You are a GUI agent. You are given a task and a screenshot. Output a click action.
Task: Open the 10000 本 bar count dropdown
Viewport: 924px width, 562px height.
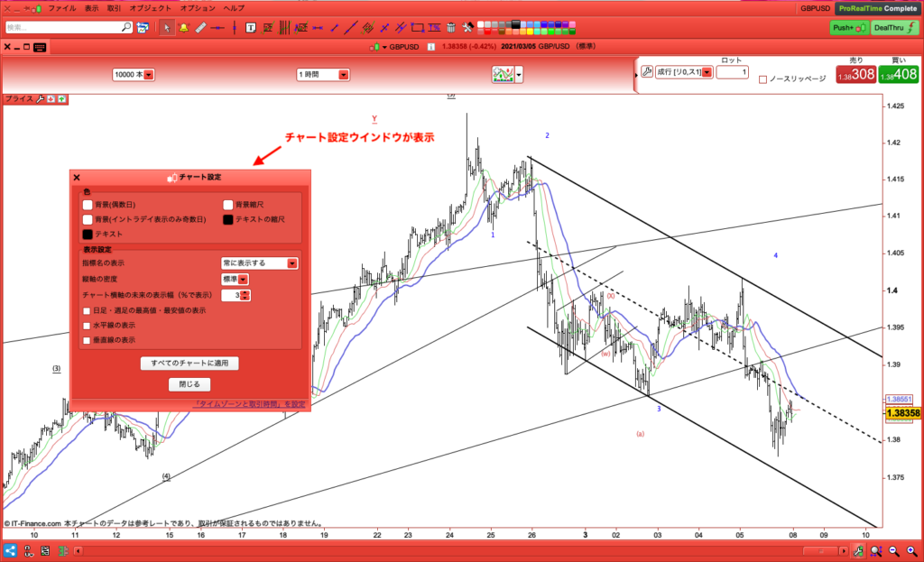tap(134, 75)
